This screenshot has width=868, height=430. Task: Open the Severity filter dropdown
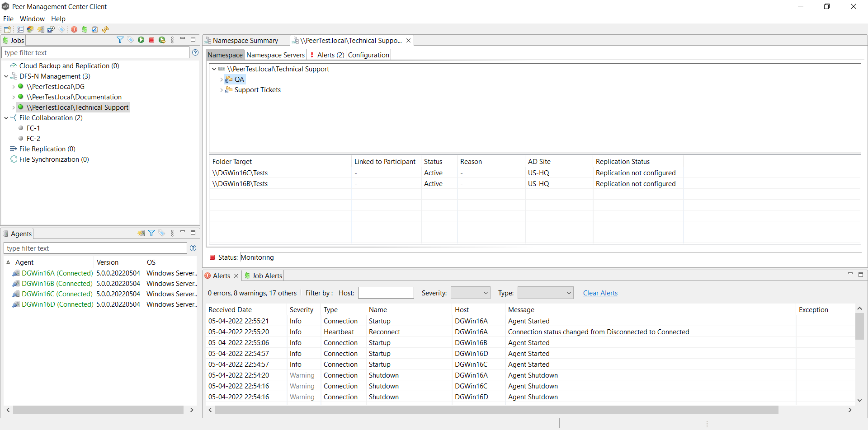471,293
